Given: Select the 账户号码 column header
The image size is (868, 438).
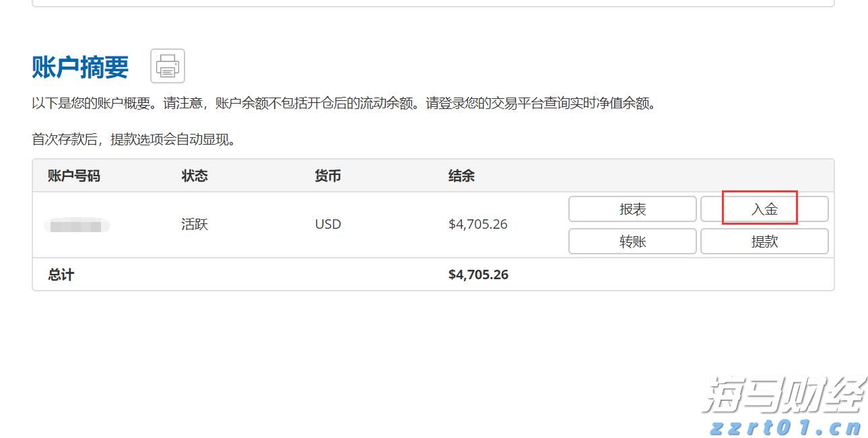Looking at the screenshot, I should click(x=73, y=176).
